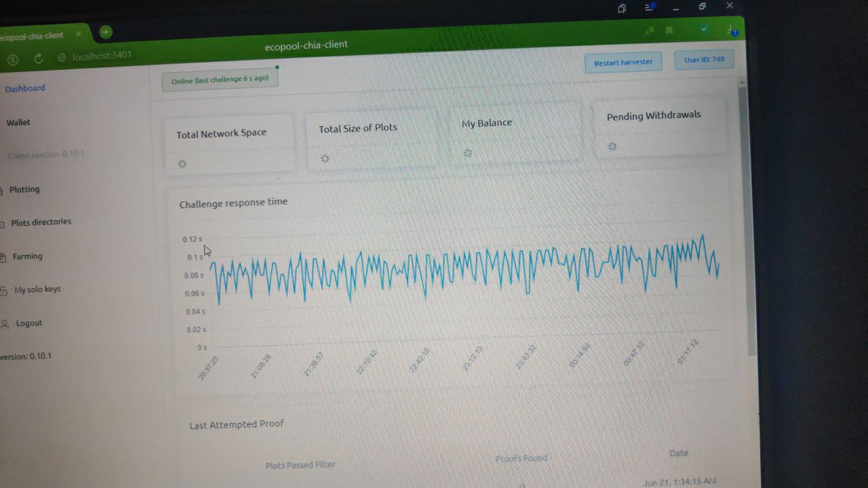The height and width of the screenshot is (488, 868).
Task: Click the localhost:3401 address field
Action: (x=102, y=56)
